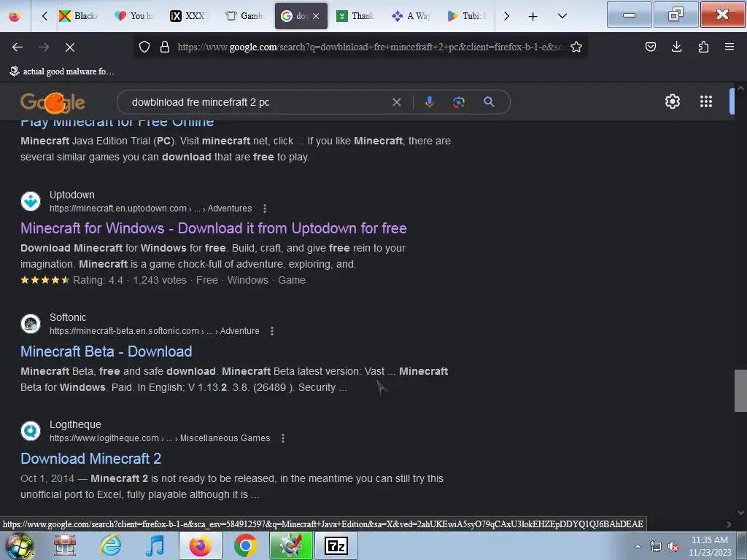The height and width of the screenshot is (560, 747).
Task: Open the Windows Start menu
Action: point(19,545)
